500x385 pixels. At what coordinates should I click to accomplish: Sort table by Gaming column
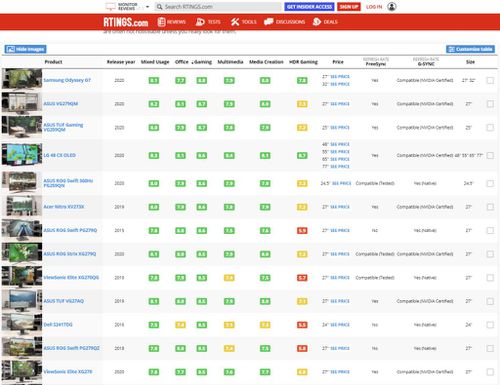202,62
